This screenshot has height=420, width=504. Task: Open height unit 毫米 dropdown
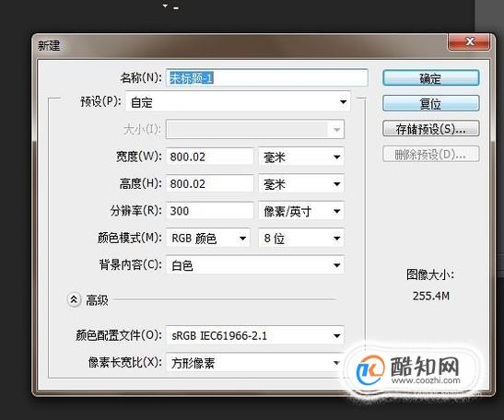pos(301,184)
